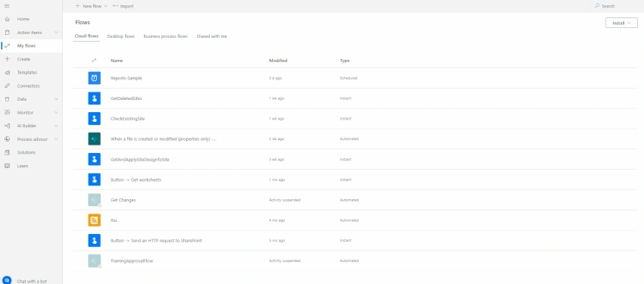
Task: Sort by the Modified column header
Action: pos(278,61)
